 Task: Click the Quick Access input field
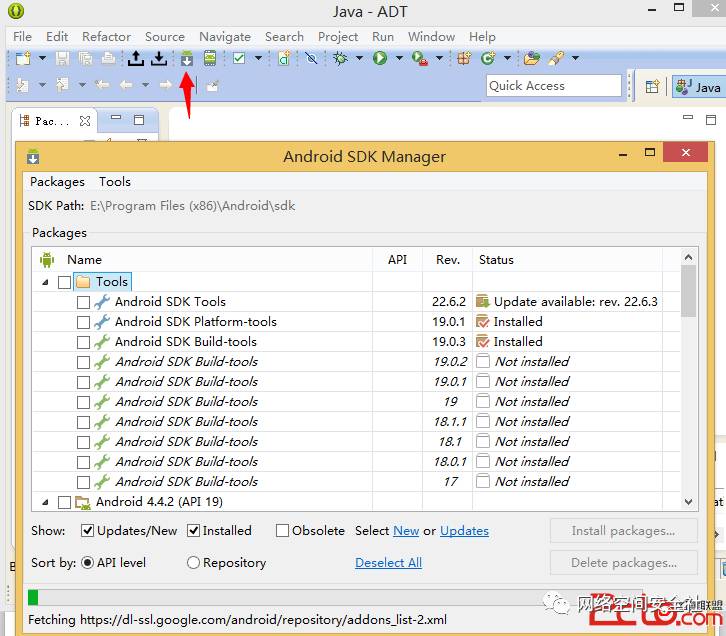(554, 86)
